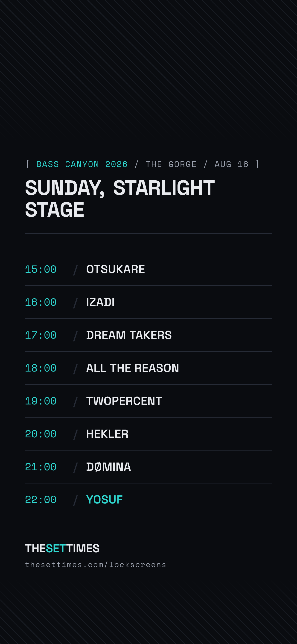The width and height of the screenshot is (297, 644).
Task: Click the Sunday, Starlight Stage title
Action: click(120, 199)
